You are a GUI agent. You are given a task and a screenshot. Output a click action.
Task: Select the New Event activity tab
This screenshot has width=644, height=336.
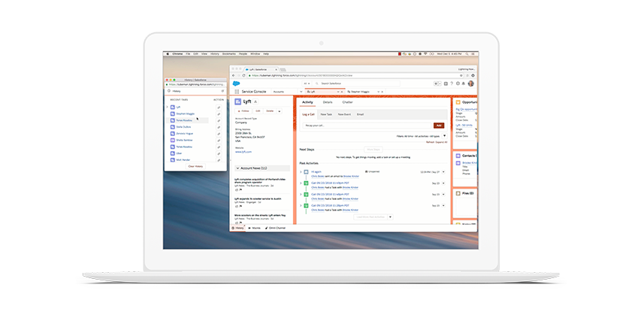344,114
